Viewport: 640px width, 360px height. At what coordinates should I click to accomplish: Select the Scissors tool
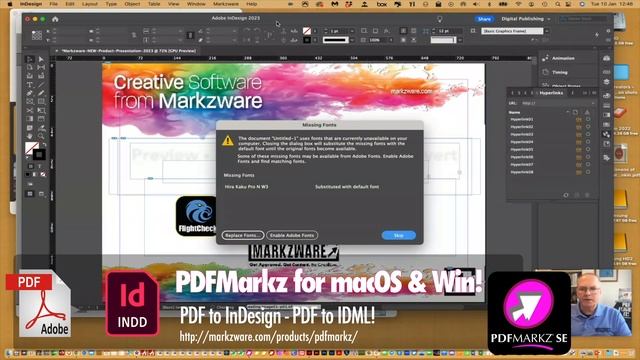pyautogui.click(x=30, y=110)
